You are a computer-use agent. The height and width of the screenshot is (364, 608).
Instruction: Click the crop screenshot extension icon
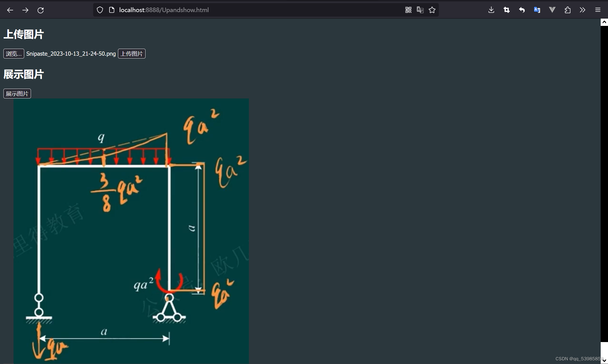(507, 10)
